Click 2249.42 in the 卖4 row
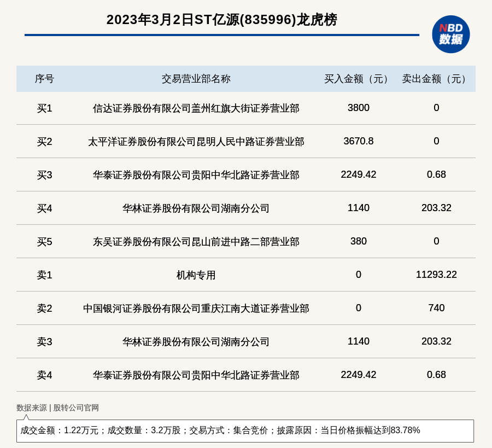The height and width of the screenshot is (448, 492). pos(358,374)
